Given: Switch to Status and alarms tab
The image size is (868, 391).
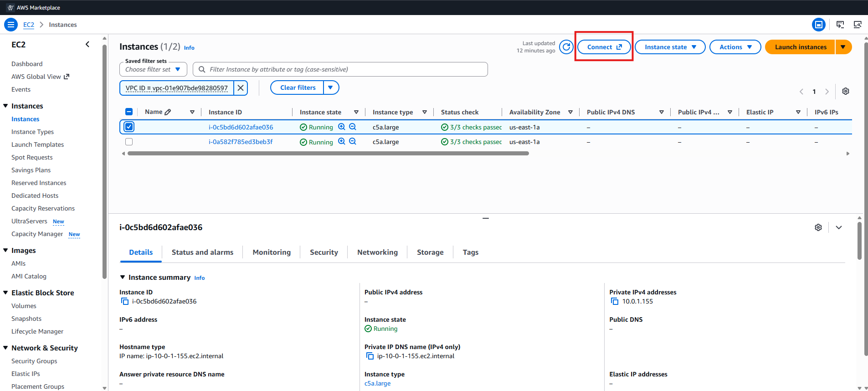Looking at the screenshot, I should [202, 252].
